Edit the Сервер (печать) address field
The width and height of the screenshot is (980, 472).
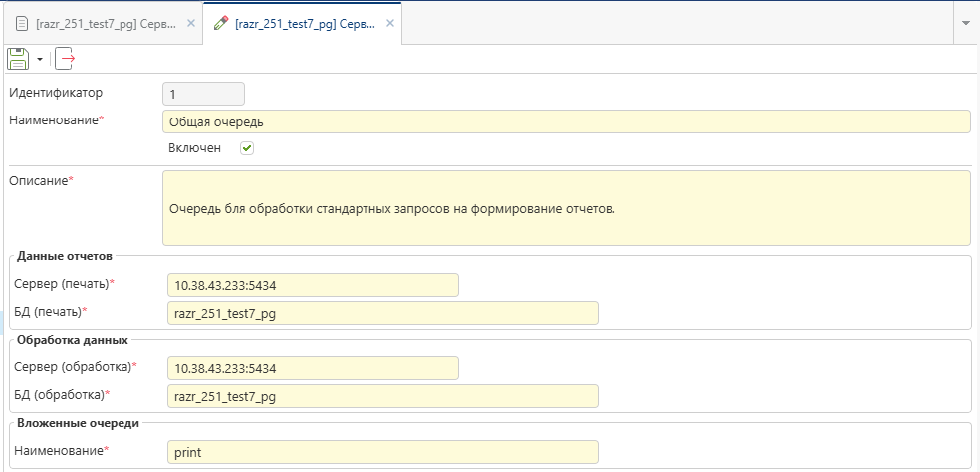point(313,285)
